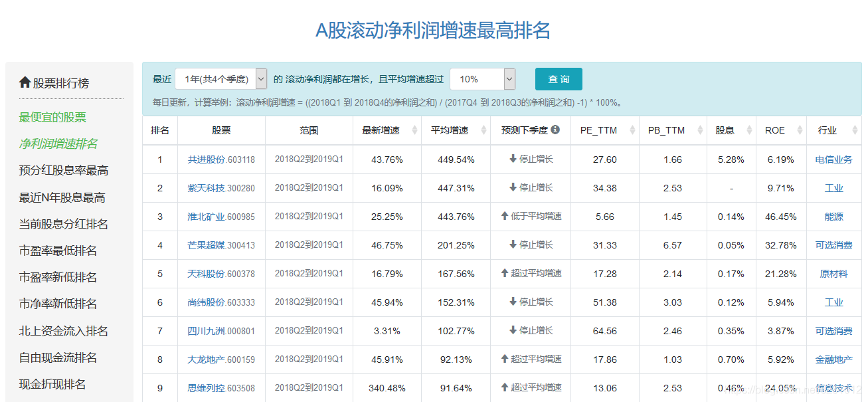Sort by ROE column arrows
The image size is (868, 402).
click(800, 130)
